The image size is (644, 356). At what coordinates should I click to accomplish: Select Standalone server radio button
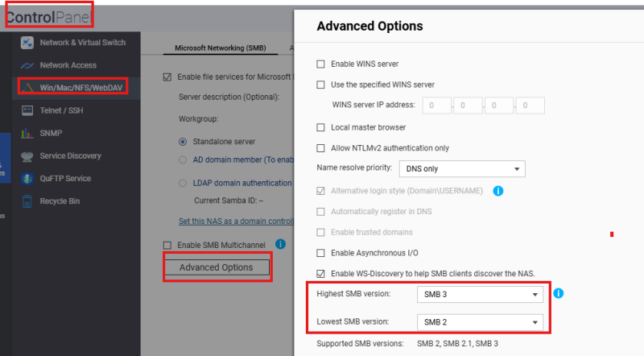click(183, 142)
